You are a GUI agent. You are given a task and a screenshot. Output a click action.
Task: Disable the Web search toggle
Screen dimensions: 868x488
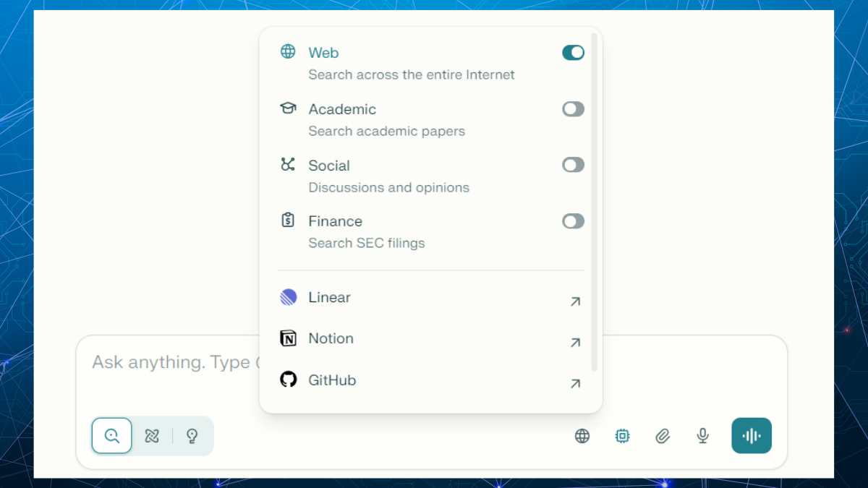(x=573, y=53)
